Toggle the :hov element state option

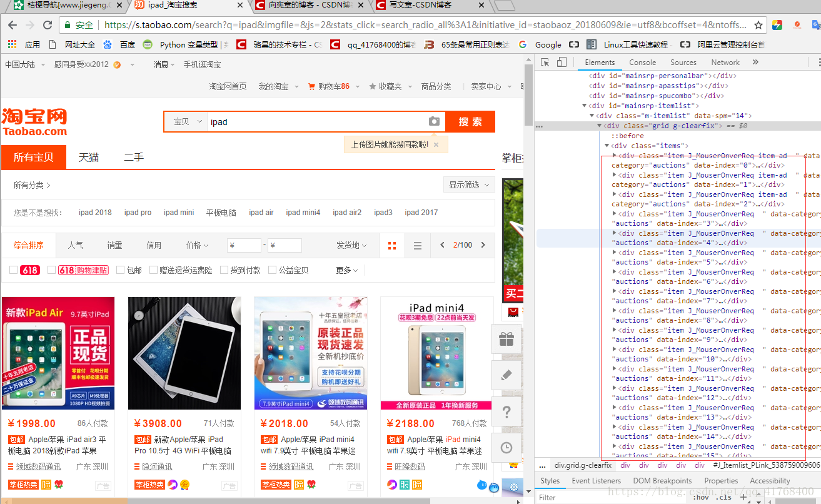click(x=701, y=498)
